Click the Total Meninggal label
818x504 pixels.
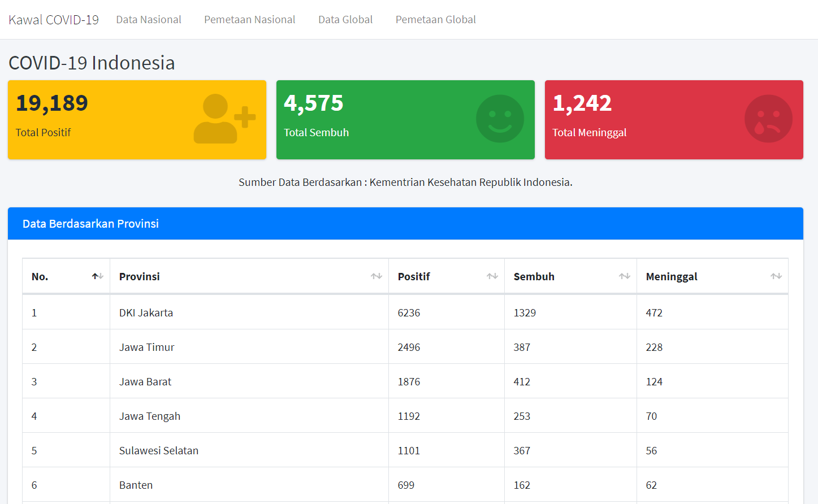coord(590,133)
